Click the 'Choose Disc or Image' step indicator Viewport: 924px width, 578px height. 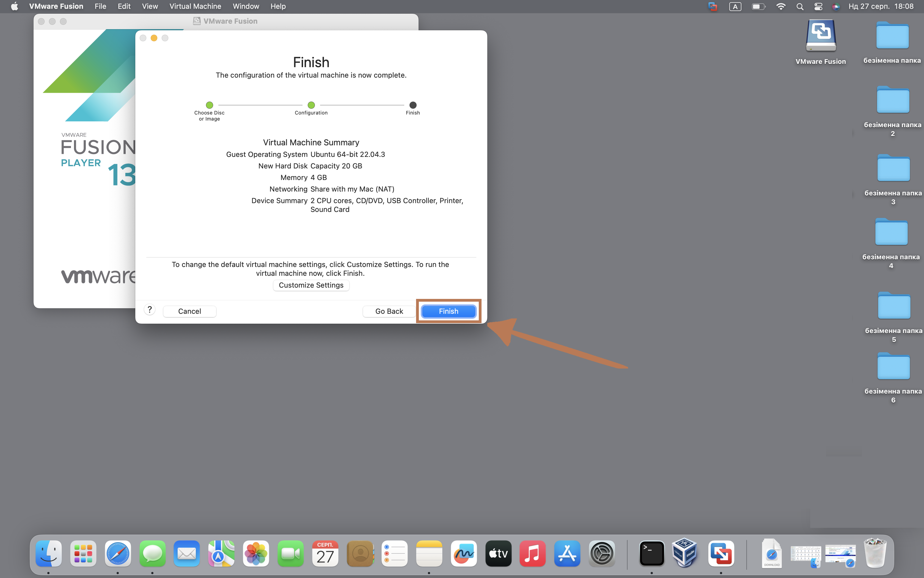click(x=209, y=105)
